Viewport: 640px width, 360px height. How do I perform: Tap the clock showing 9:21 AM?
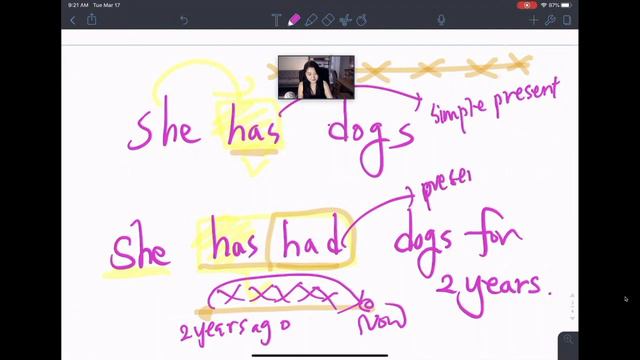pyautogui.click(x=78, y=5)
